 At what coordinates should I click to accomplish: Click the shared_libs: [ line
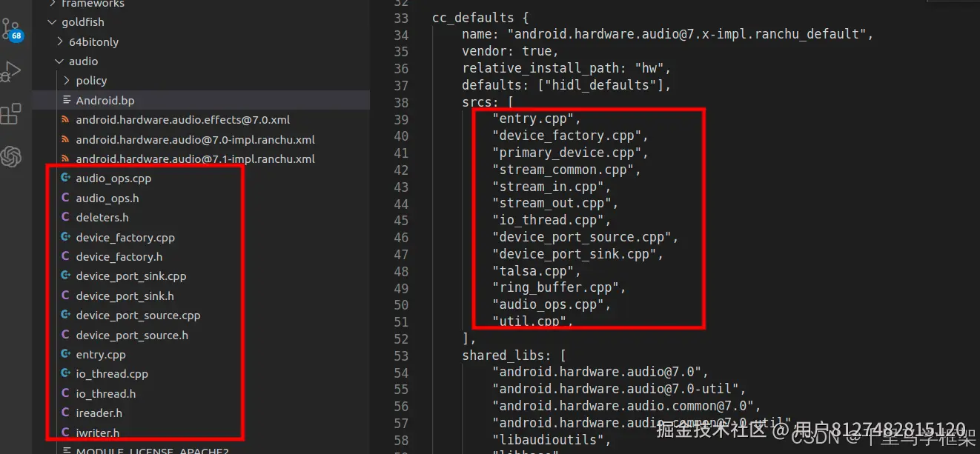tap(514, 355)
